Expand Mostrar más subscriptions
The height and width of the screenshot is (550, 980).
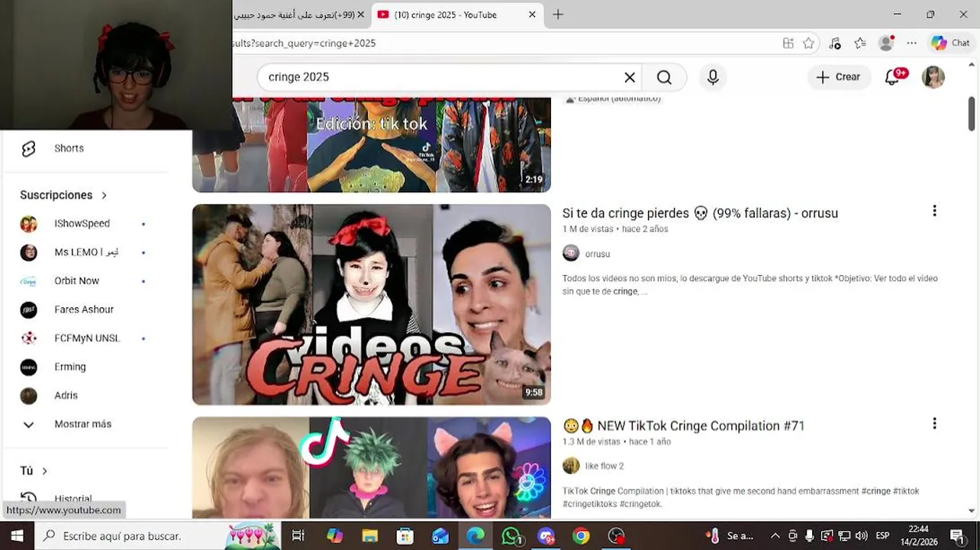point(84,424)
